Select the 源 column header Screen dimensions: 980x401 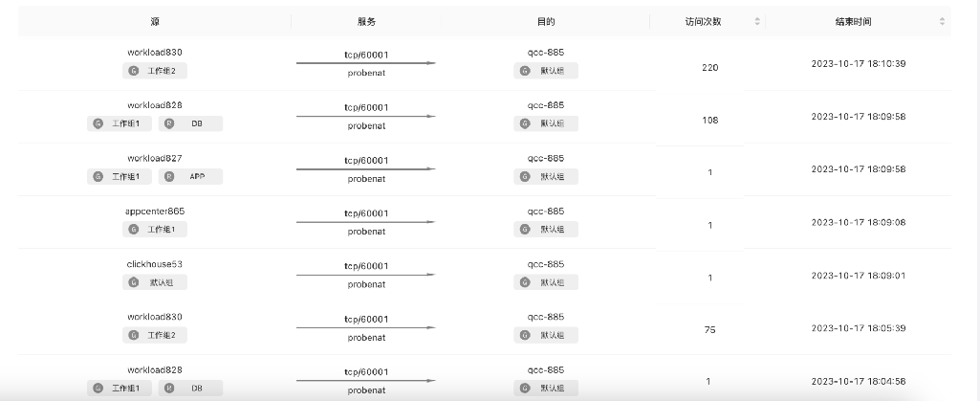(x=155, y=21)
